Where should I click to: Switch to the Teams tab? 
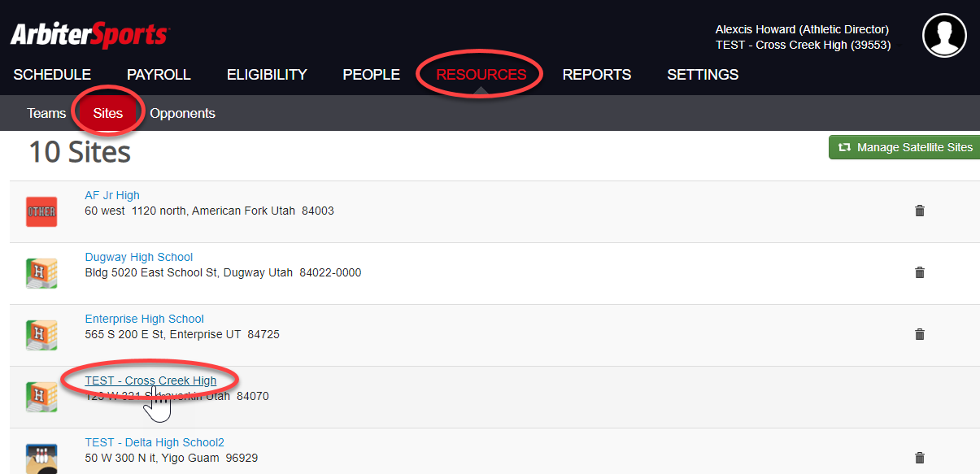(x=46, y=113)
